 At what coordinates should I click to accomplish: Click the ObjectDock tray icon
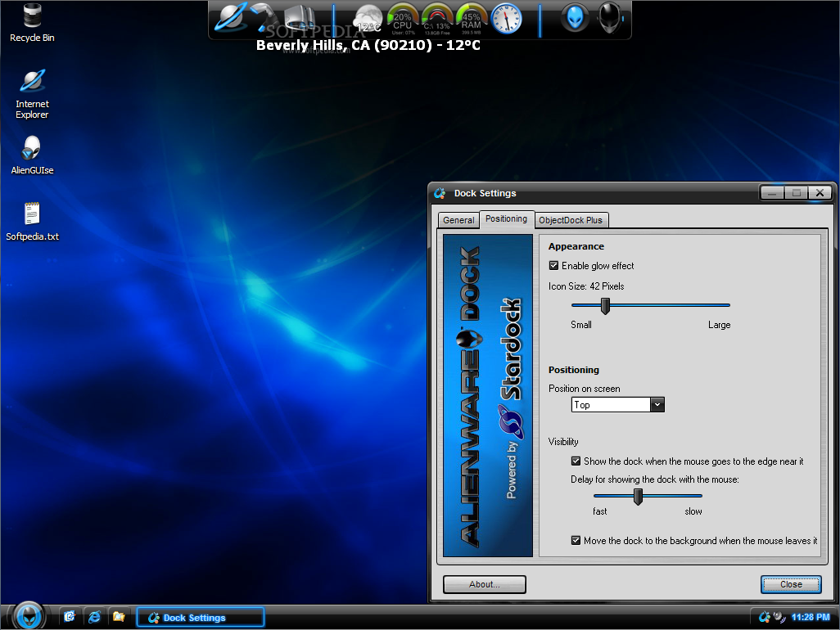765,617
